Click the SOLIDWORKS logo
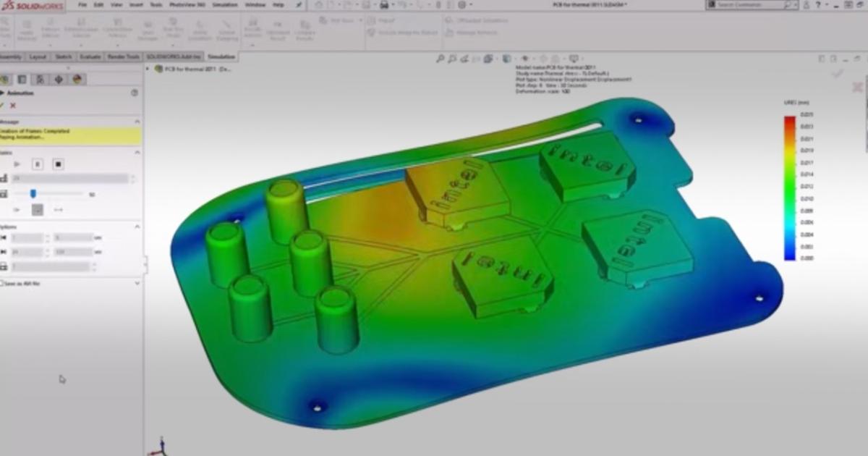This screenshot has height=456, width=868. pos(32,5)
